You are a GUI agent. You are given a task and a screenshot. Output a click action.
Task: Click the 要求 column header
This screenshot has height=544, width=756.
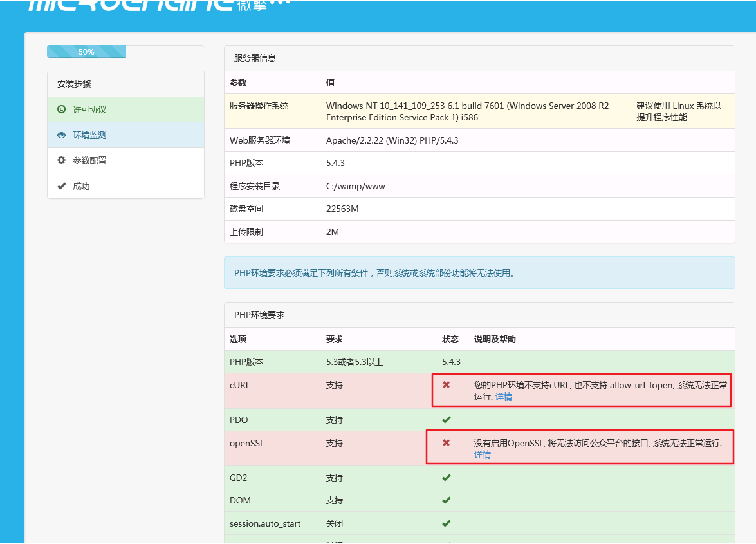[x=334, y=339]
